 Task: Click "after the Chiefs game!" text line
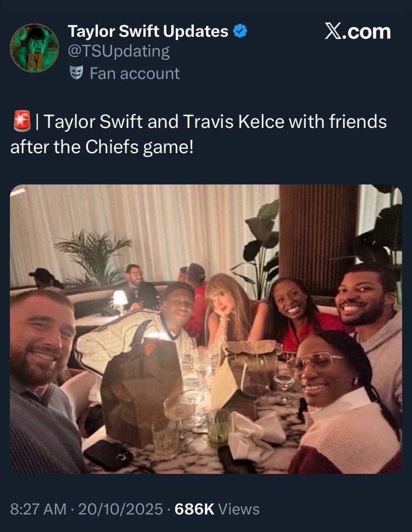[x=102, y=147]
